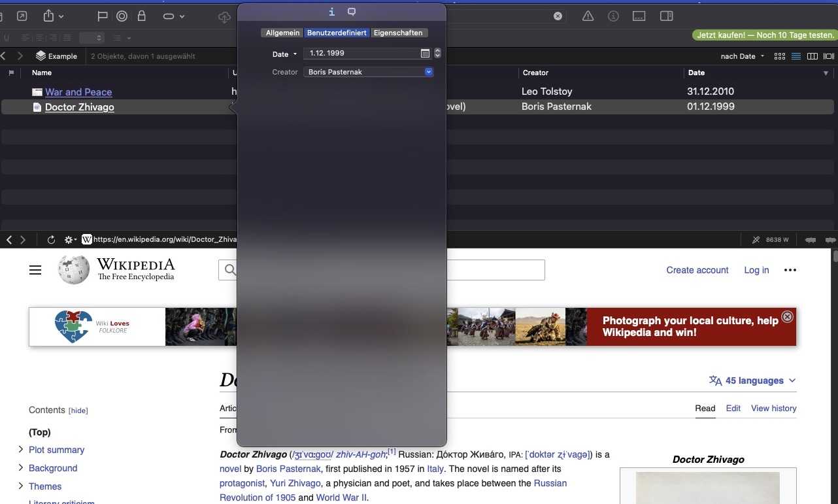Close the Wiki Loves Folklore banner
The image size is (838, 504).
tap(788, 316)
